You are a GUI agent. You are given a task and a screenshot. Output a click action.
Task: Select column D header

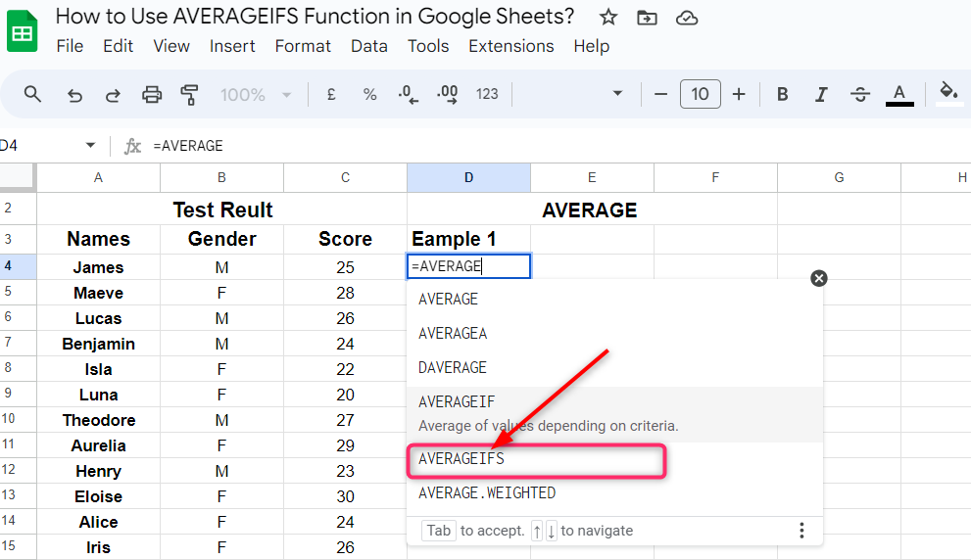[468, 177]
